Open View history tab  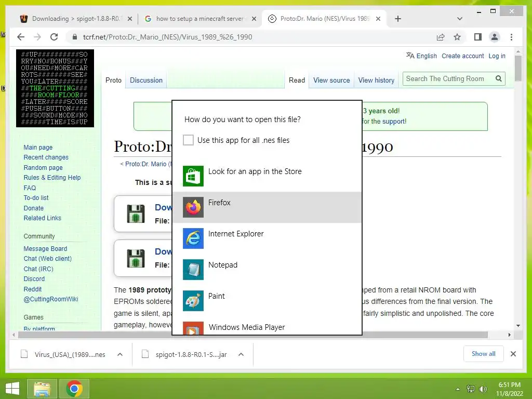coord(376,80)
